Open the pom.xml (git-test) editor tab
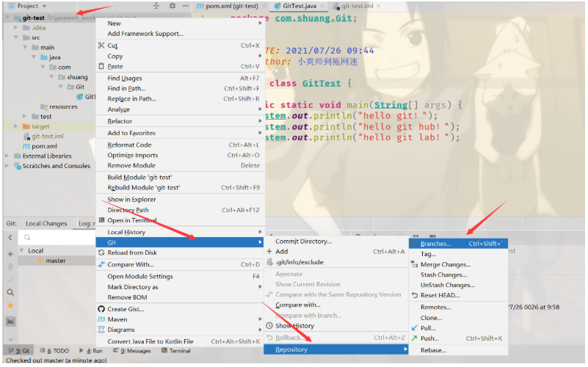 click(232, 6)
